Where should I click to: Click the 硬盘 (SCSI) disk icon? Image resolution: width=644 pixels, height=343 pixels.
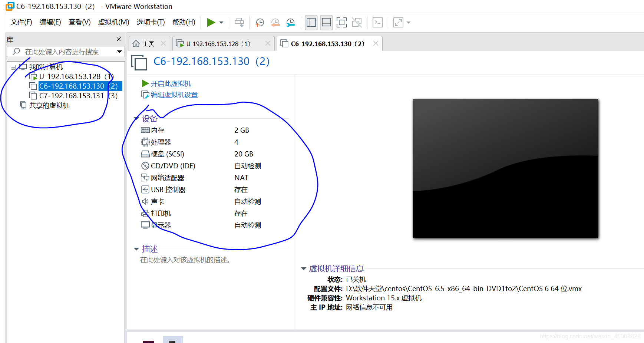(x=145, y=154)
